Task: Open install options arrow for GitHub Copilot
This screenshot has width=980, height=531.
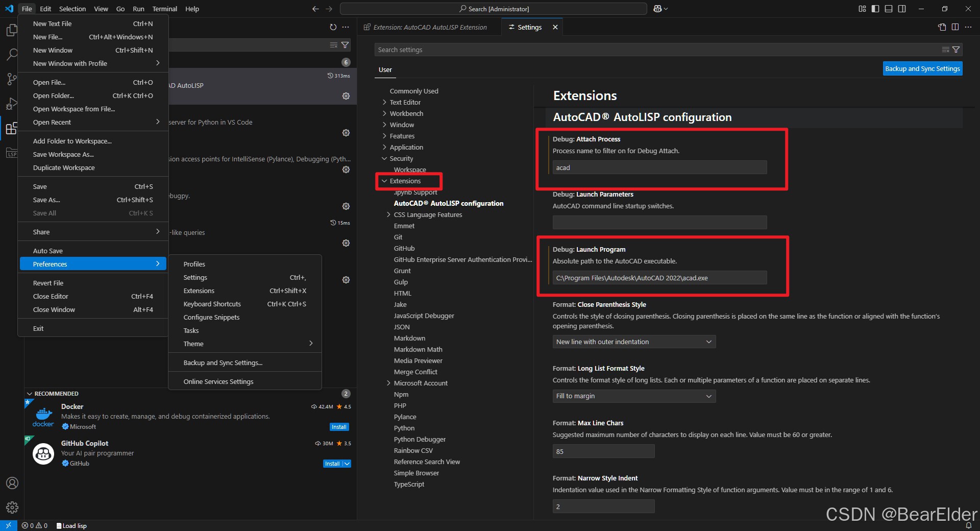Action: pyautogui.click(x=347, y=464)
